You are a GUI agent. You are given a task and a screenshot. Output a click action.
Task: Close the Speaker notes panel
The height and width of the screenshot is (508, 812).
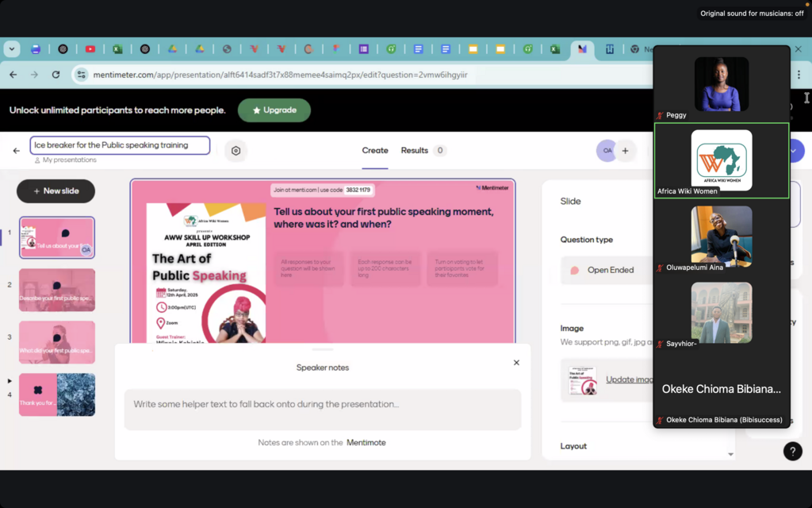pos(516,363)
